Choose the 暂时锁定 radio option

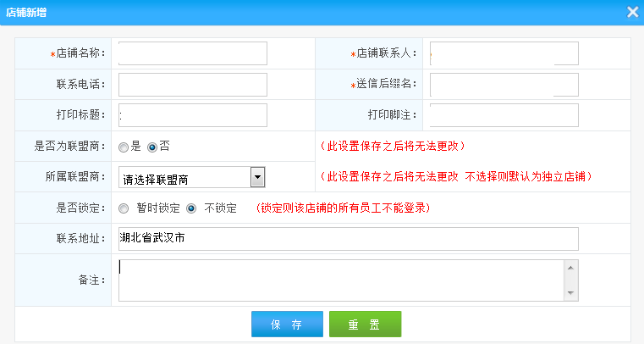click(x=124, y=208)
